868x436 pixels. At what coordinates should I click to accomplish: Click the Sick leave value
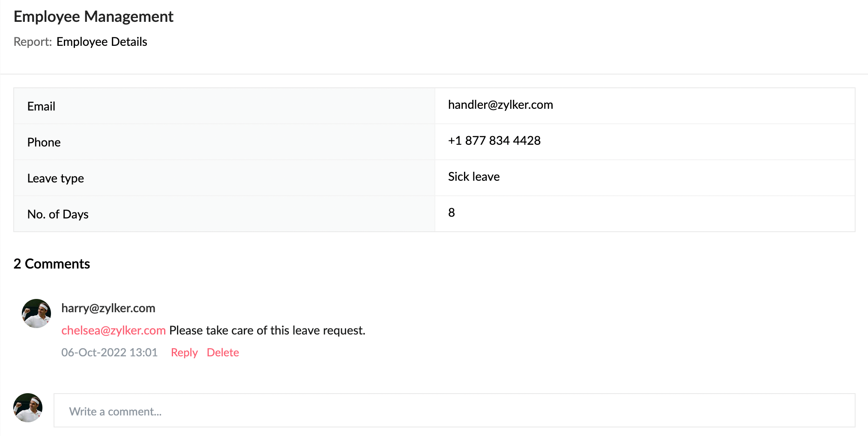pos(474,176)
